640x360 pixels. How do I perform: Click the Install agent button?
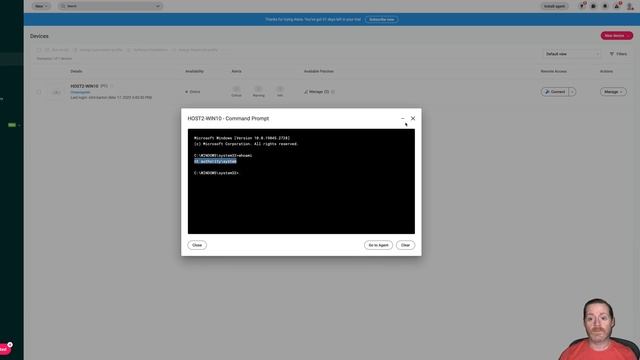pos(554,6)
